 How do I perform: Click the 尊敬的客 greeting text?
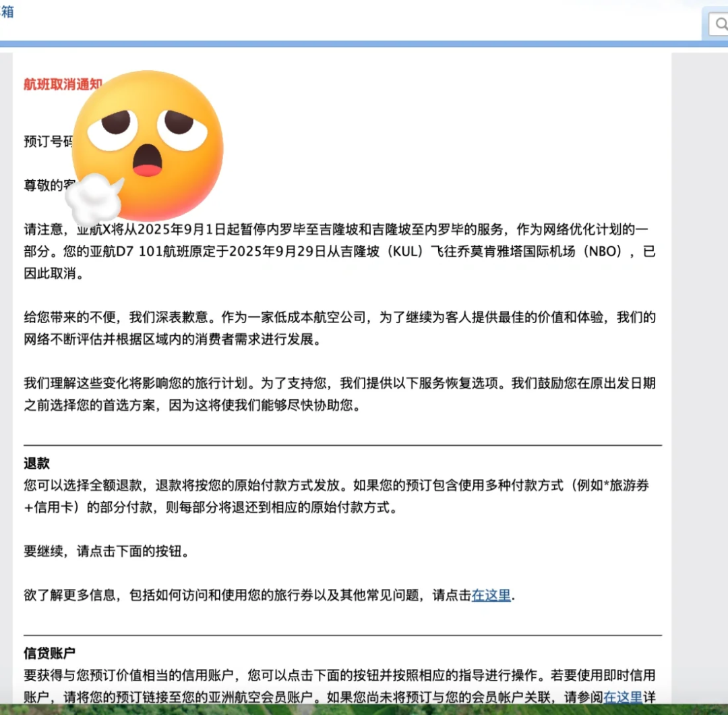click(50, 185)
